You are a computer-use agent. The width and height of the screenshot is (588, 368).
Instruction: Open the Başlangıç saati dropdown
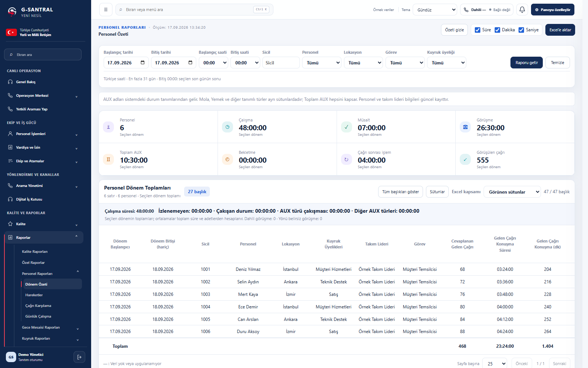[214, 63]
